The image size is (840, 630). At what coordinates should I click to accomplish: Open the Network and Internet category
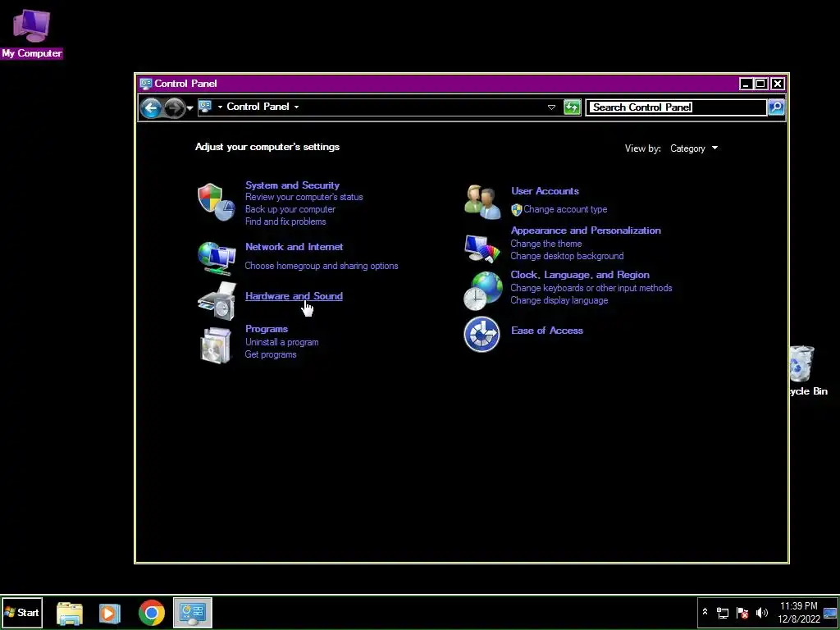coord(294,247)
